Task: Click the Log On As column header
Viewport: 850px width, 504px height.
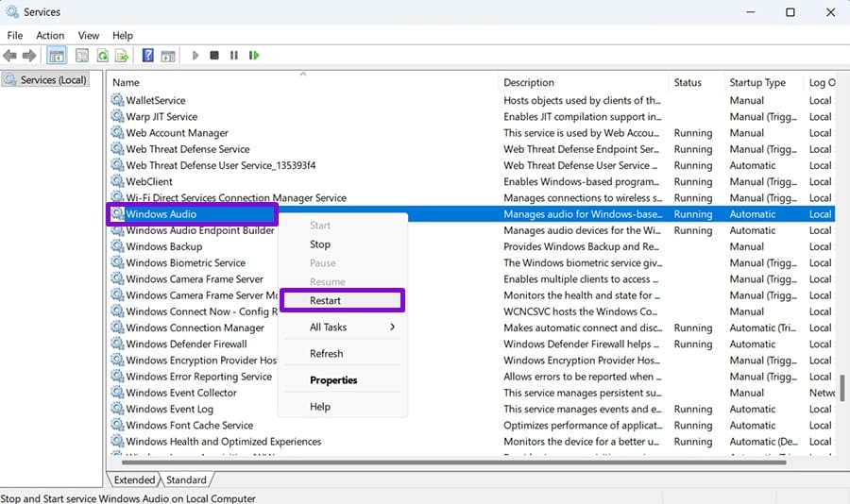Action: click(x=822, y=82)
